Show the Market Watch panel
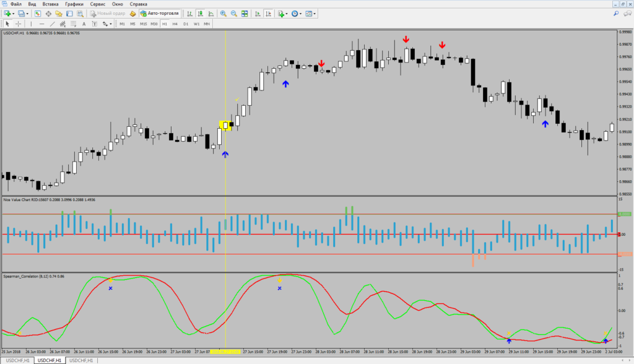This screenshot has height=364, width=634. [x=38, y=14]
